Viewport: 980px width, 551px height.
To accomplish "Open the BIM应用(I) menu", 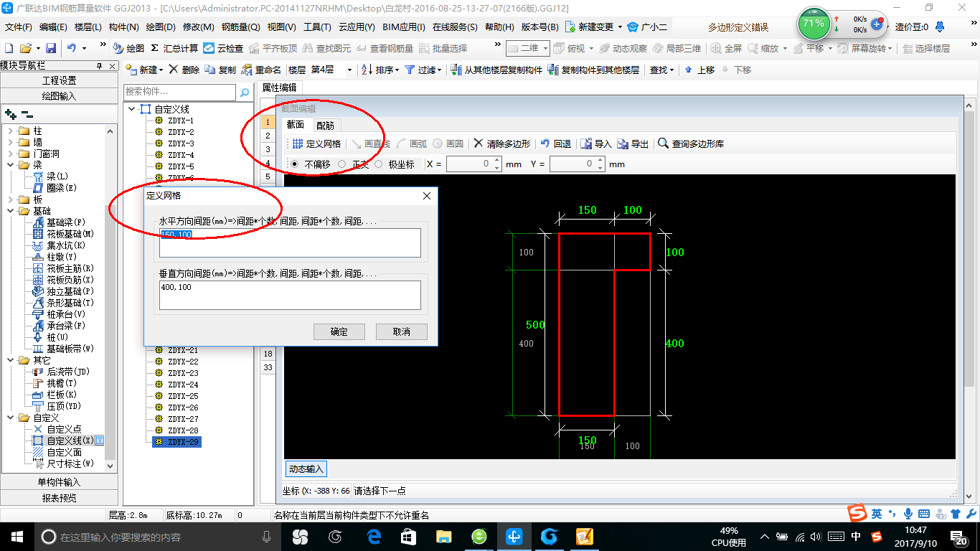I will [x=404, y=27].
